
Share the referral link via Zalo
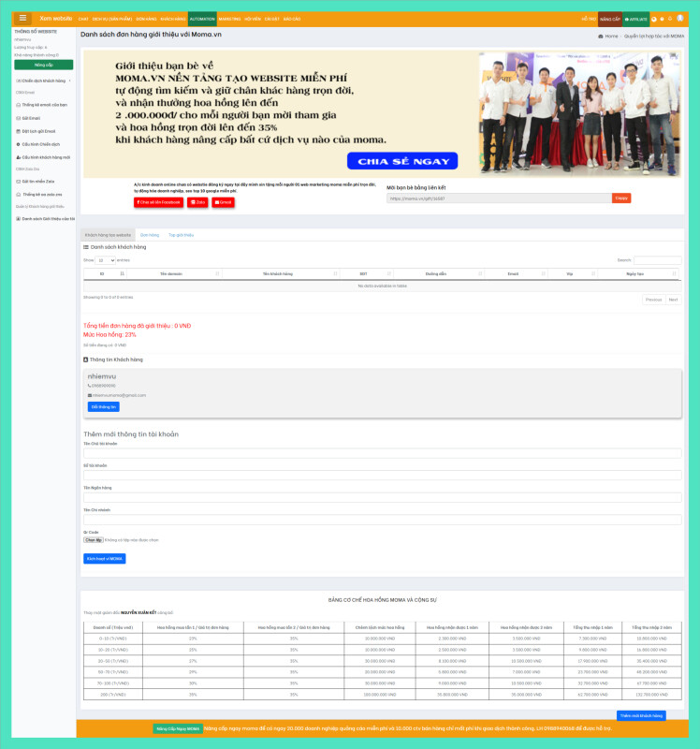coord(197,202)
